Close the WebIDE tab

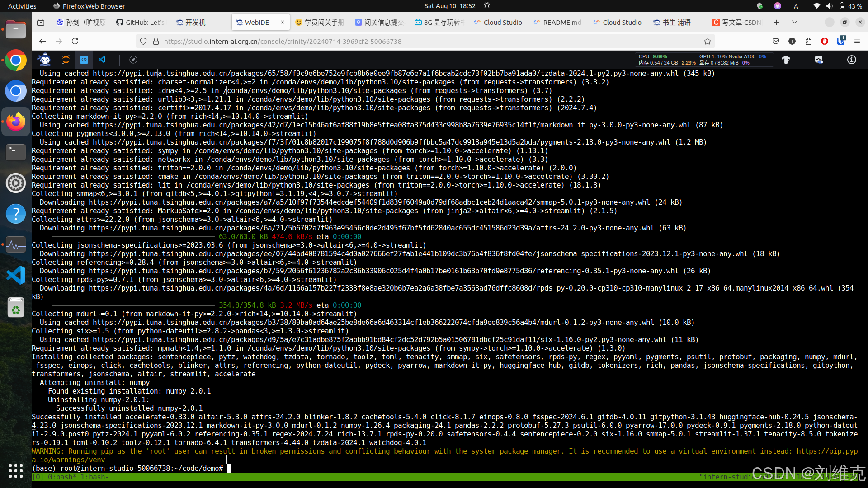(x=283, y=22)
